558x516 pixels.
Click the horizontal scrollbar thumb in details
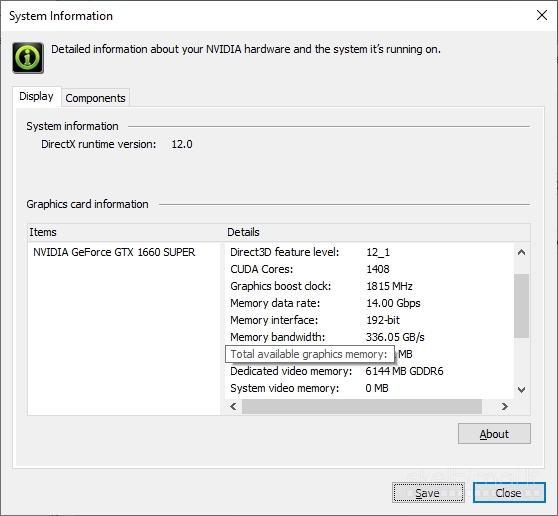click(x=362, y=406)
